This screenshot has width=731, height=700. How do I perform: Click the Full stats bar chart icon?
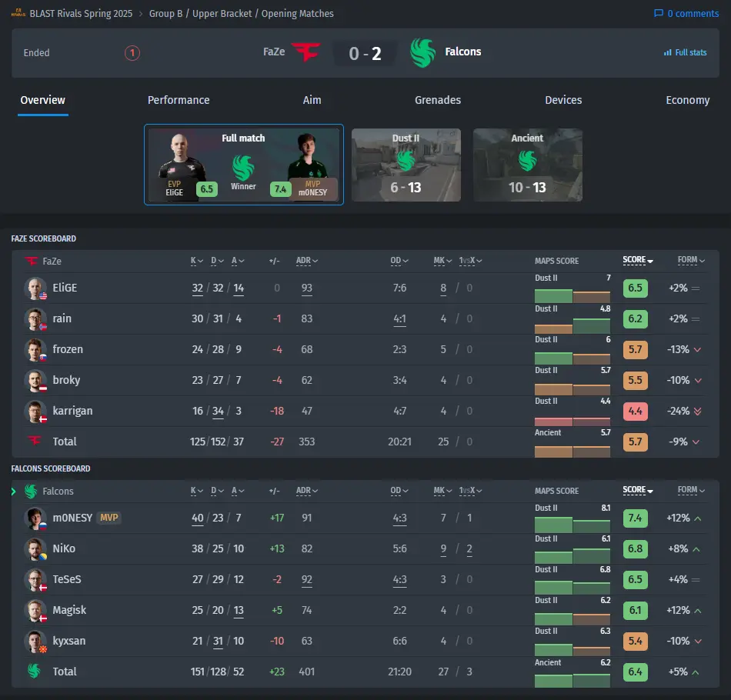[x=668, y=52]
